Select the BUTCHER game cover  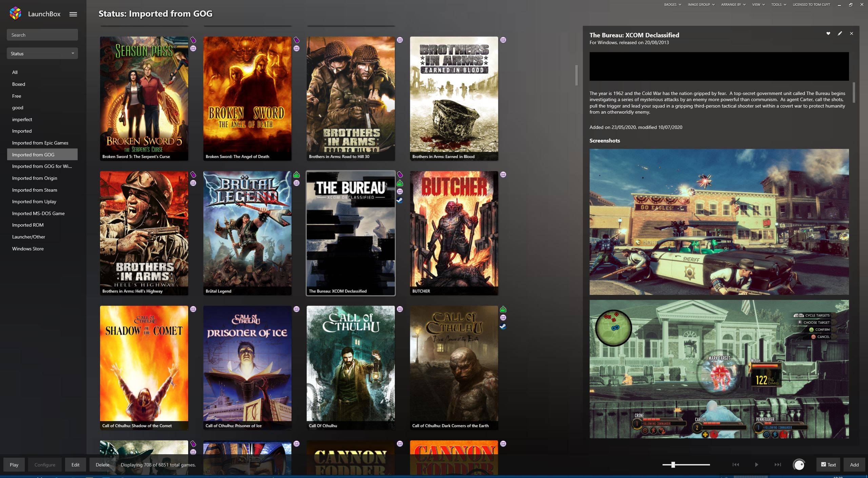pyautogui.click(x=454, y=233)
